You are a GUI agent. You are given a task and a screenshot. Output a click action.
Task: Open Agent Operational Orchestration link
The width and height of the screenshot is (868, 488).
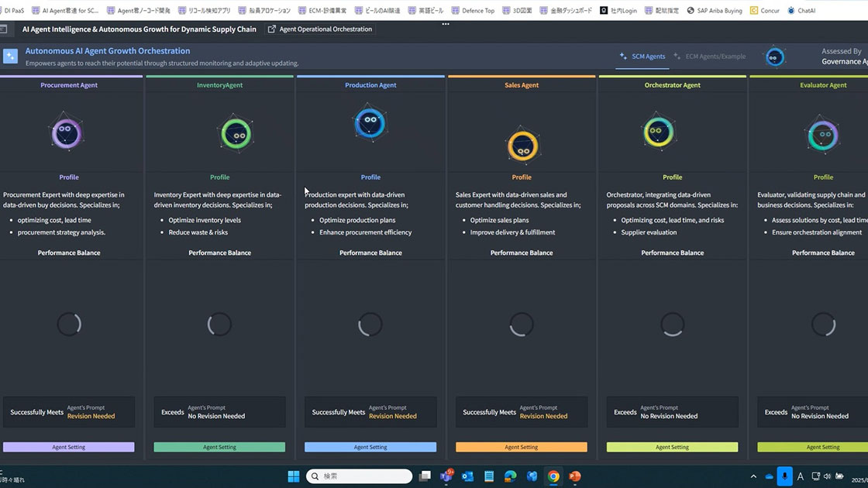[320, 29]
